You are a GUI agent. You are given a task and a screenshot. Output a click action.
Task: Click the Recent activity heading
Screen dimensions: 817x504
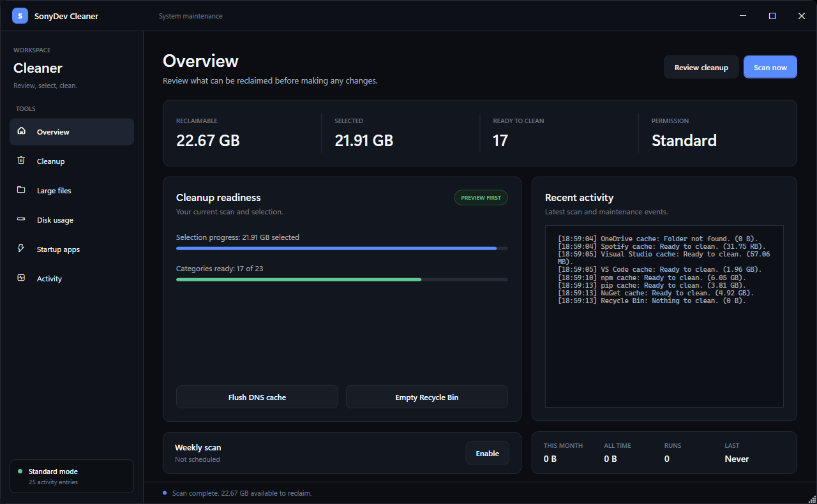pyautogui.click(x=579, y=198)
